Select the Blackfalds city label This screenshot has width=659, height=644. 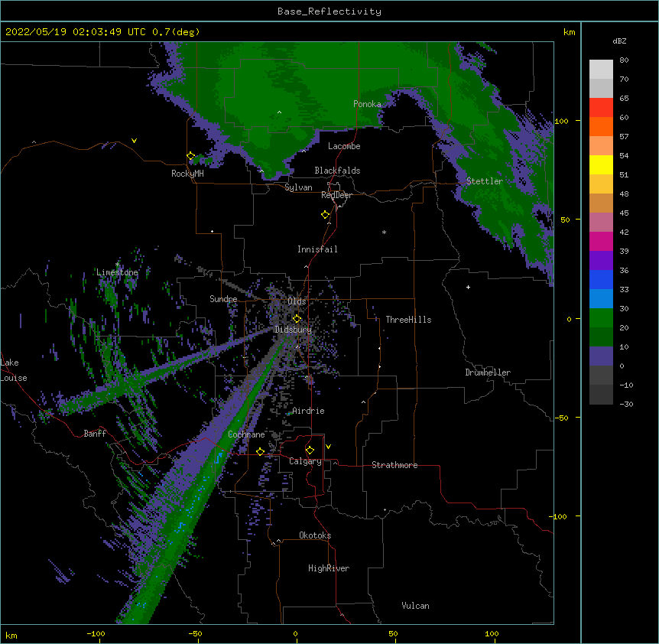click(337, 171)
